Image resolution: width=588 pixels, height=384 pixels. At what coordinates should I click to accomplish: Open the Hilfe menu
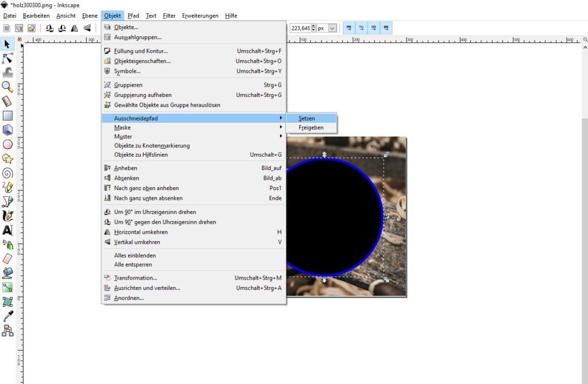tap(231, 15)
